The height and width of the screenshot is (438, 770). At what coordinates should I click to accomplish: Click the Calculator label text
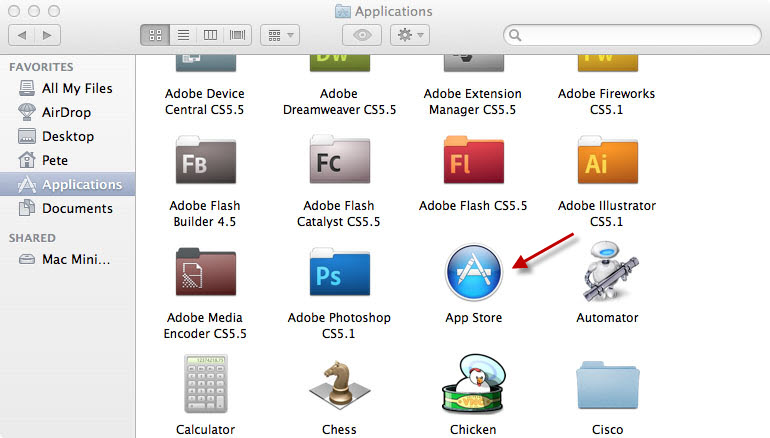[x=205, y=430]
